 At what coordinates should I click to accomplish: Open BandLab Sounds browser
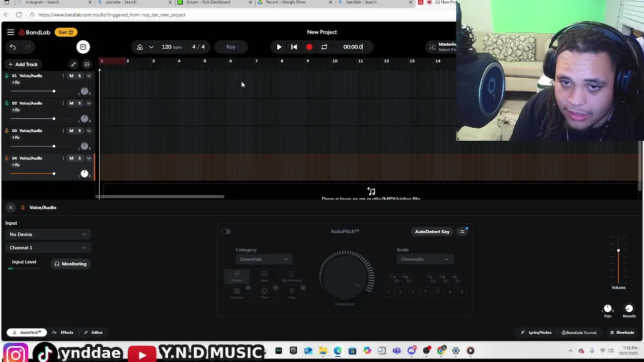click(579, 333)
